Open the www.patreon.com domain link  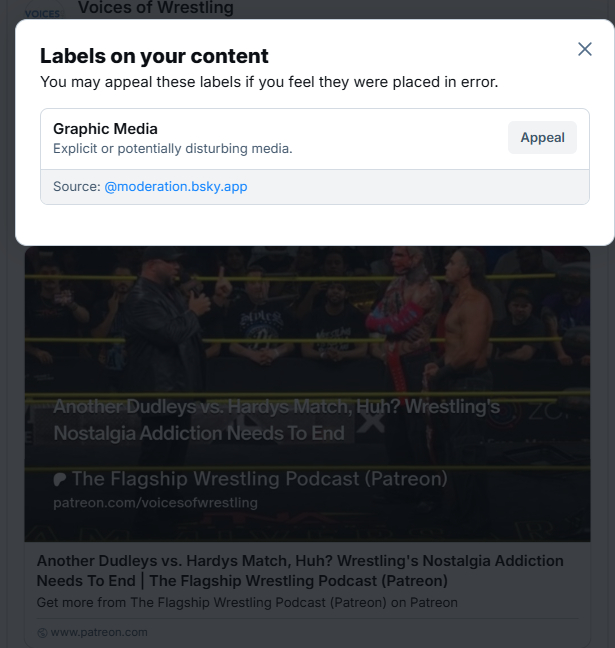pyautogui.click(x=98, y=632)
